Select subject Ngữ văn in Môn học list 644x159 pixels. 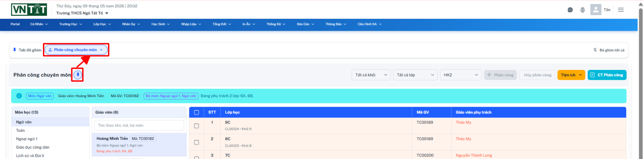coord(50,122)
